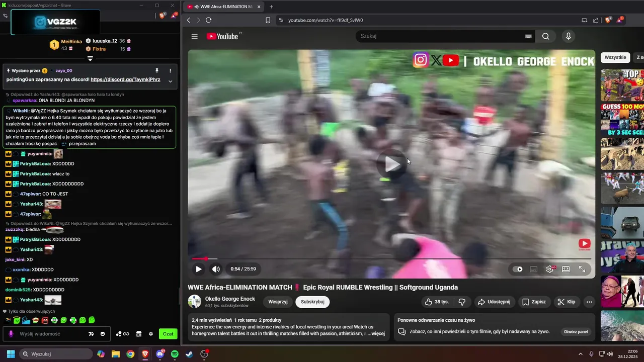Mute the video with the speaker icon

coord(216,269)
